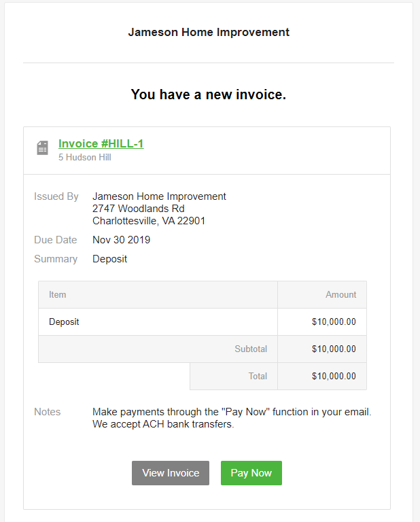This screenshot has width=420, height=522.
Task: Click the Subtotal label in the table
Action: click(251, 349)
